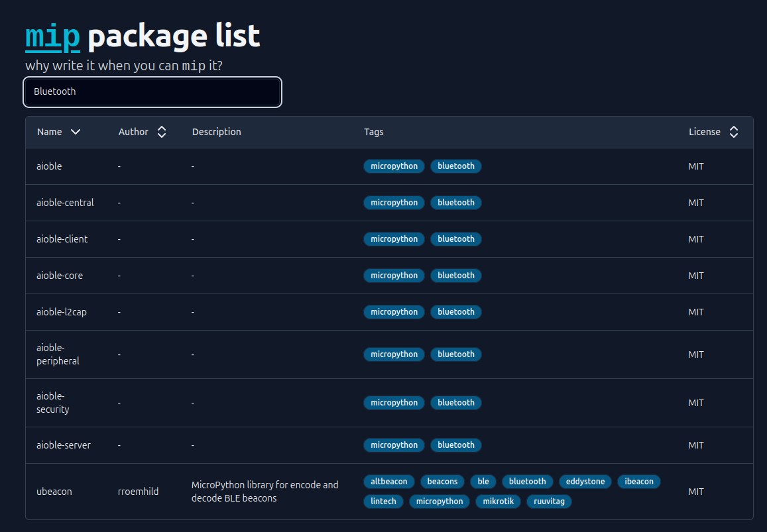Image resolution: width=767 pixels, height=532 pixels.
Task: Sort the table by Name header
Action: 50,132
